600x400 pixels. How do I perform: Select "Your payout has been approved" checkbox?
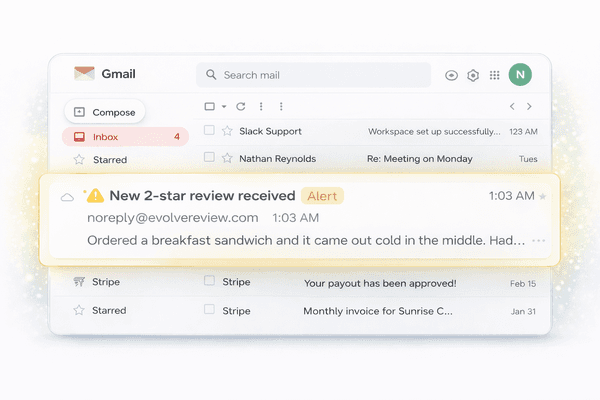point(209,281)
